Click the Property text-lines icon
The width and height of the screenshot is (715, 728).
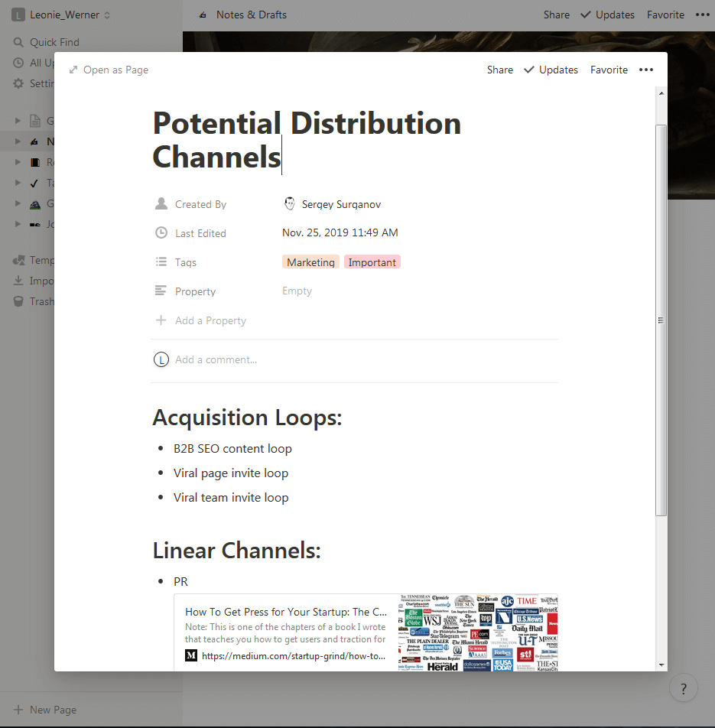tap(161, 291)
